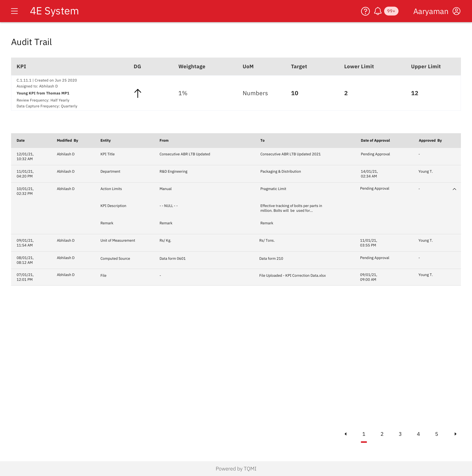Click the 4E System title

coord(54,11)
